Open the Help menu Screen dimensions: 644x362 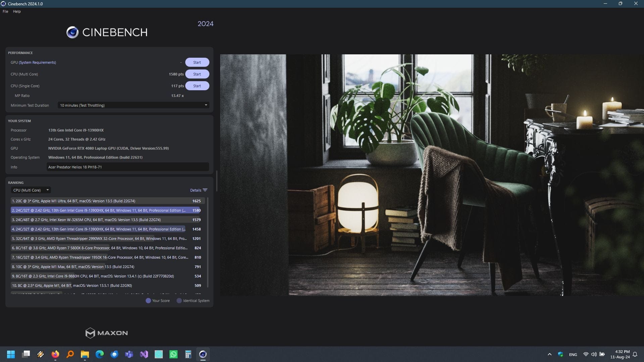click(x=17, y=11)
